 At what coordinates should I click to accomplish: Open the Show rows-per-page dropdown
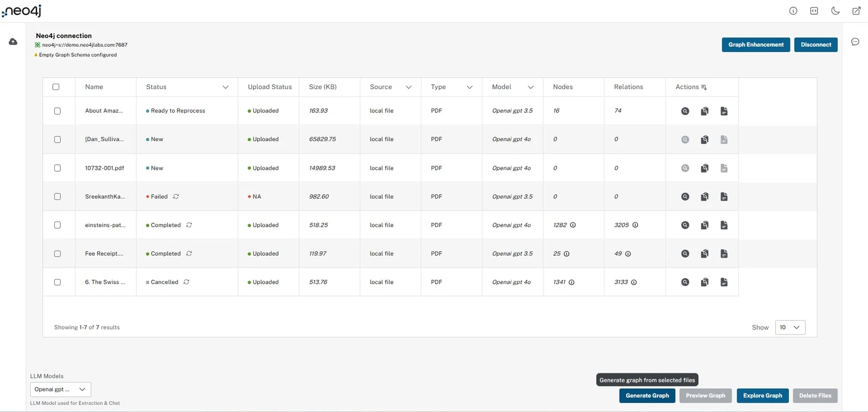pos(790,327)
